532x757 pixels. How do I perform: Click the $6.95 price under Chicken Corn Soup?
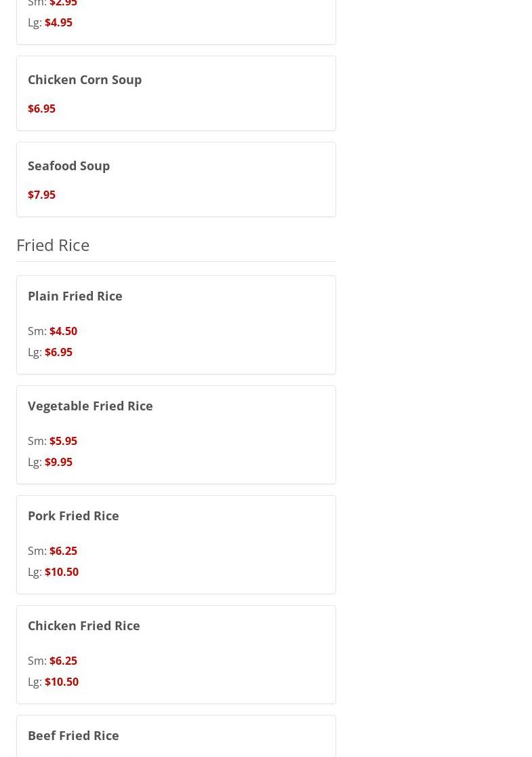point(41,109)
